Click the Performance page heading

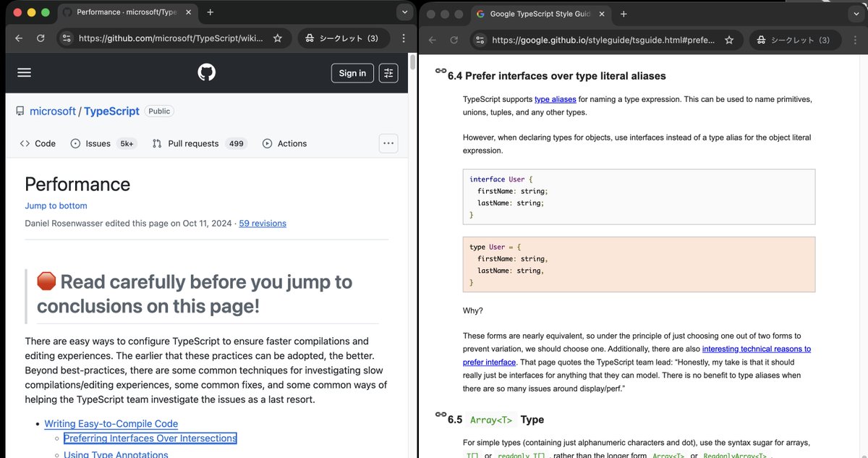77,184
